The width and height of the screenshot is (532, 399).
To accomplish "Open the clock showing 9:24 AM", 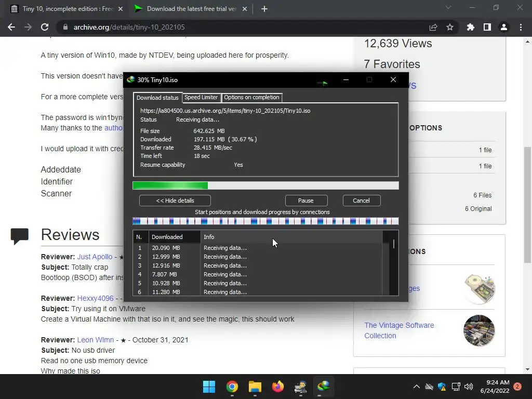I will (495, 387).
